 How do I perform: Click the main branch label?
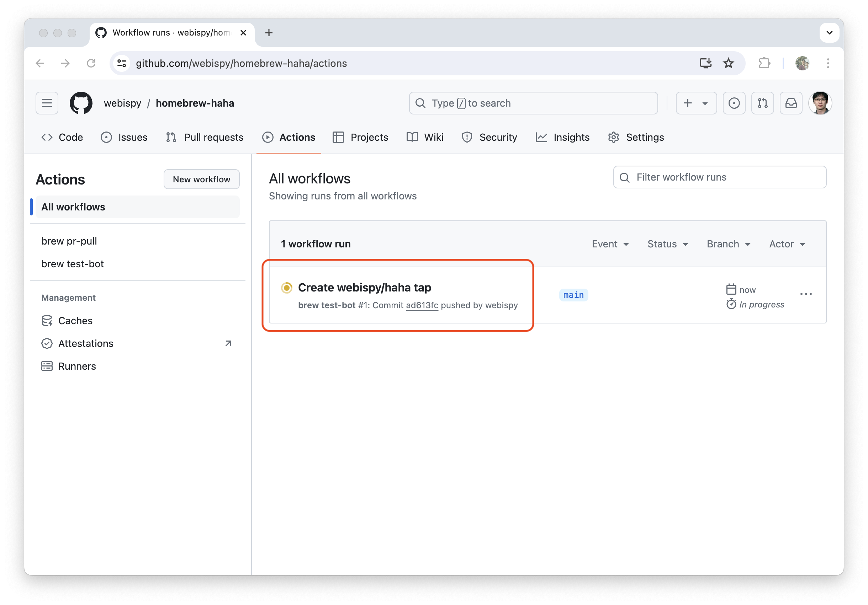tap(573, 295)
